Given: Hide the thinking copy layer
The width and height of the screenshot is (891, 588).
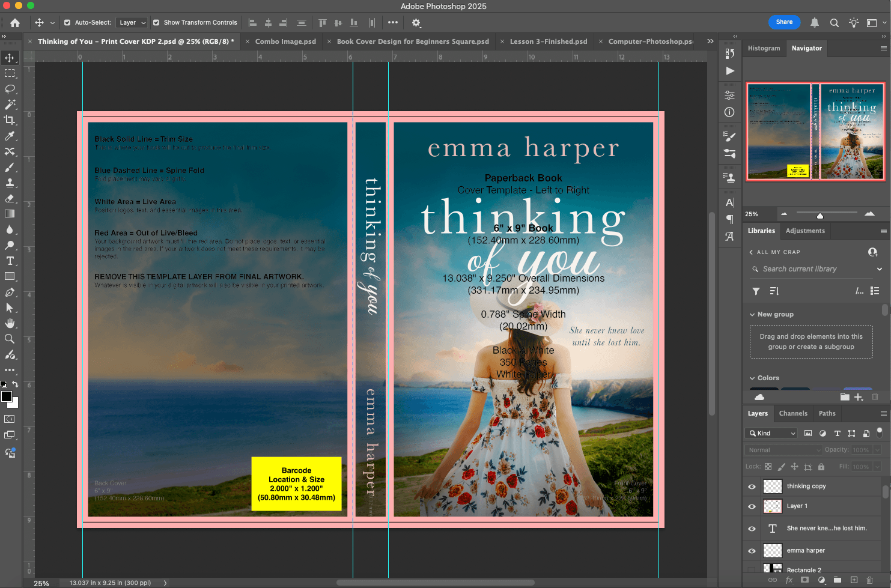Looking at the screenshot, I should pyautogui.click(x=752, y=486).
